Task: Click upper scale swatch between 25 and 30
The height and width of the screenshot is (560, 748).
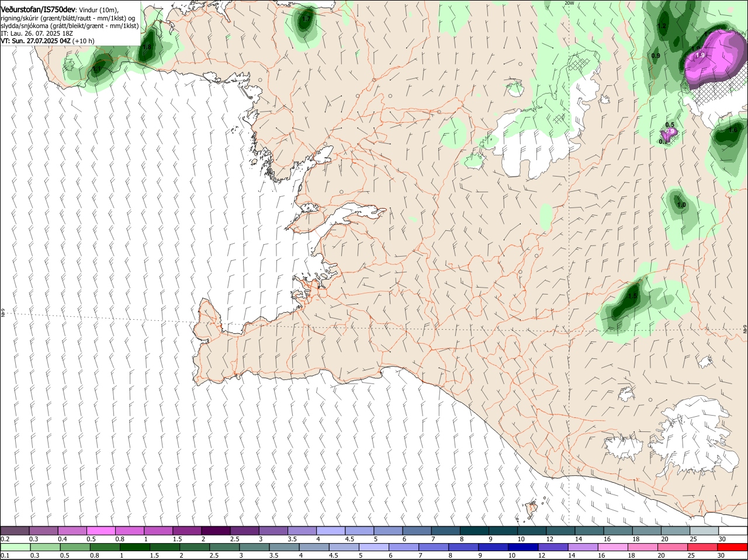Action: point(705,531)
